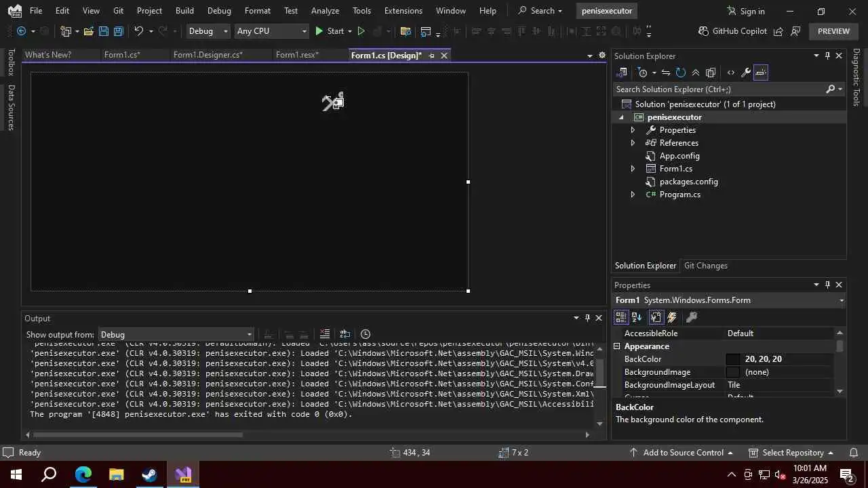Click Pending Changes Filter clock icon

642,73
